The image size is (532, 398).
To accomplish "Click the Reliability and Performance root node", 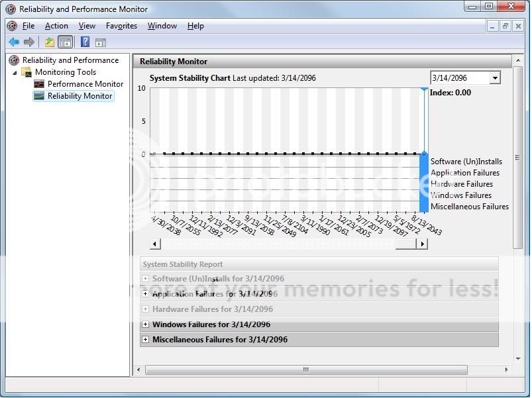I will coord(70,60).
